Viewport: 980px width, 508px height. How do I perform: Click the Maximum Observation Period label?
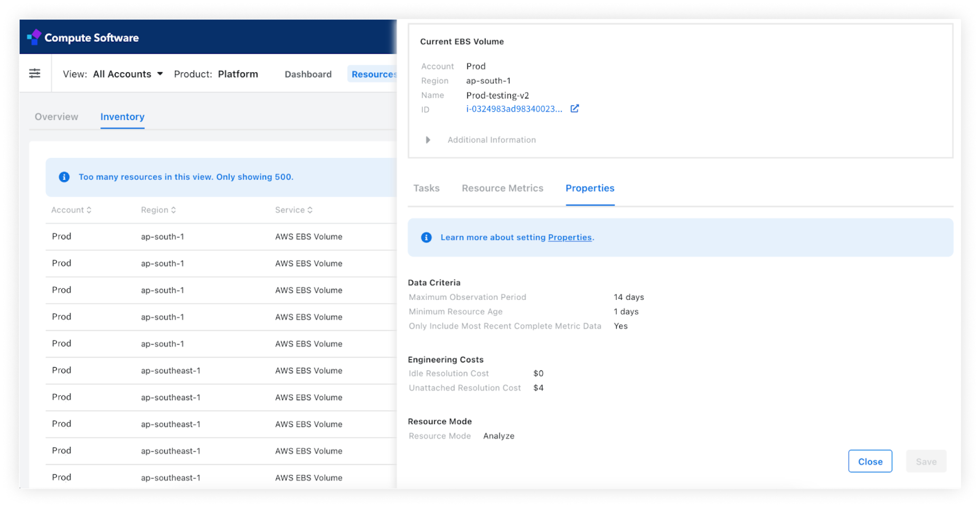[467, 297]
